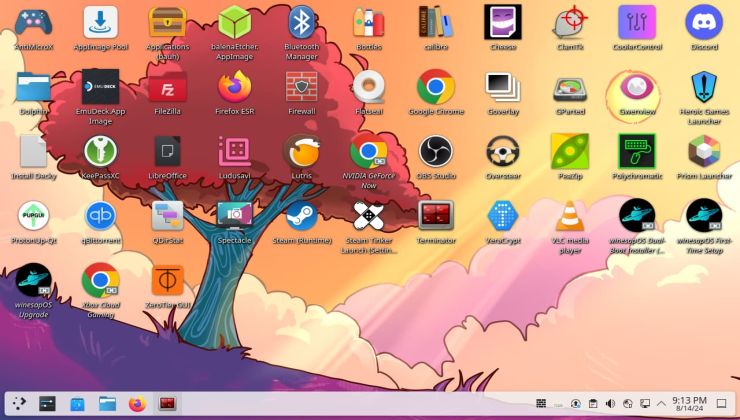Expand the hidden system tray icons arrow
The width and height of the screenshot is (740, 420).
(x=661, y=403)
